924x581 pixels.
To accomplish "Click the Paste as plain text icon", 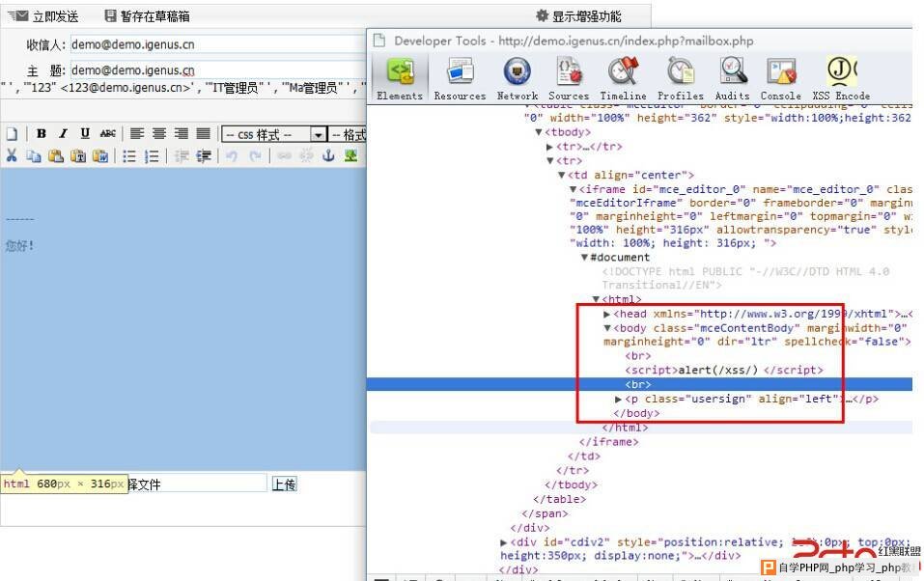I will point(78,155).
